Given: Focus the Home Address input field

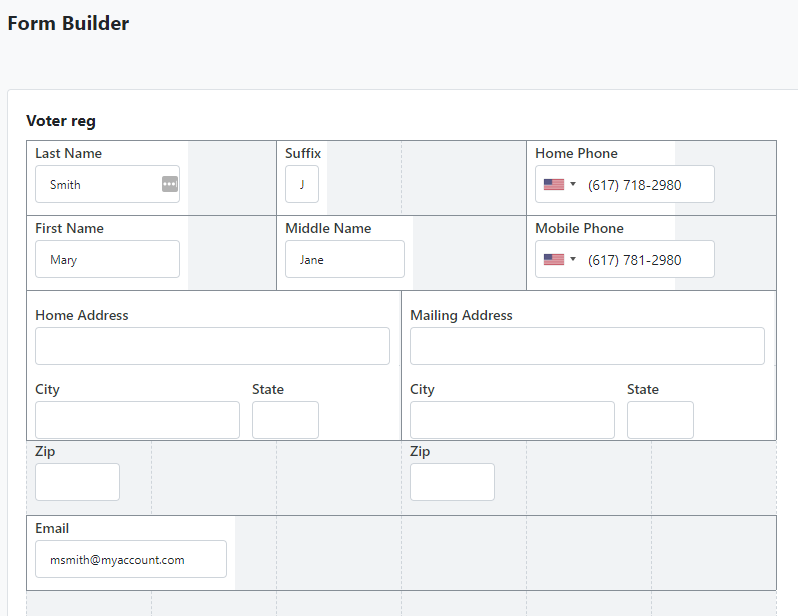Looking at the screenshot, I should click(212, 346).
